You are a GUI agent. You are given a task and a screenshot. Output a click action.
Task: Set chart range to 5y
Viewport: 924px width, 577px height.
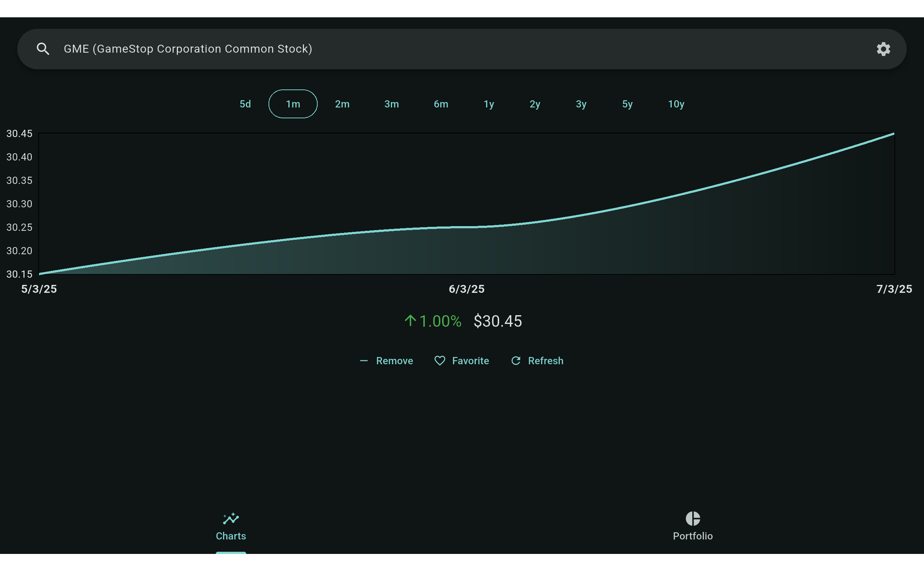627,104
